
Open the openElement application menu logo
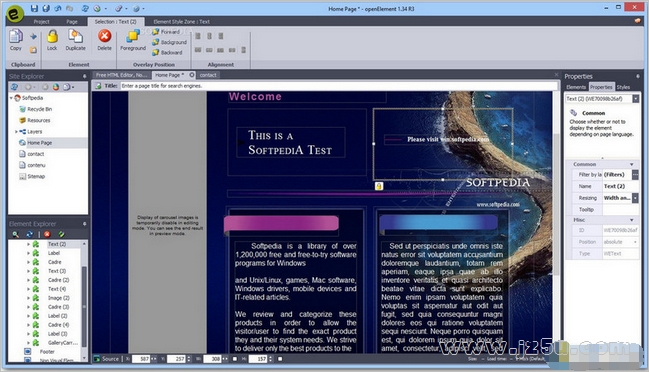pyautogui.click(x=14, y=14)
